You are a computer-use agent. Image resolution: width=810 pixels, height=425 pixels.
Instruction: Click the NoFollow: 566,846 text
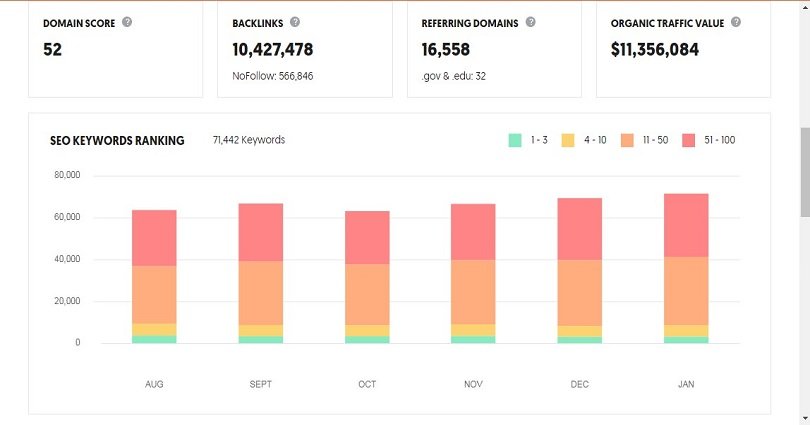coord(273,76)
